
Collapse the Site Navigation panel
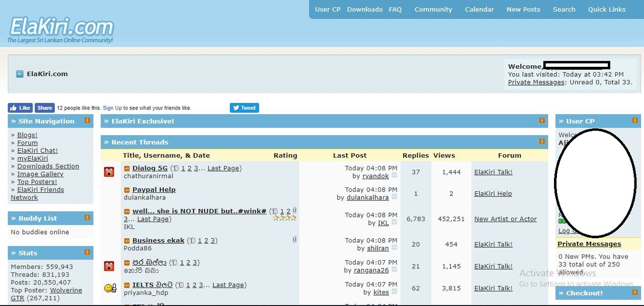[87, 121]
